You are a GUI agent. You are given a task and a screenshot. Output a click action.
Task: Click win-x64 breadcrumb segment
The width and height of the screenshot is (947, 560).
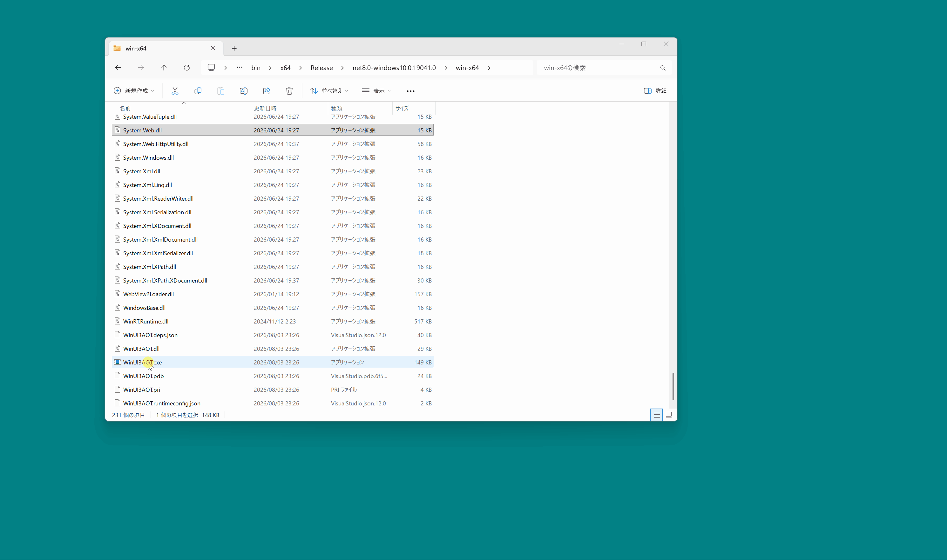click(467, 68)
